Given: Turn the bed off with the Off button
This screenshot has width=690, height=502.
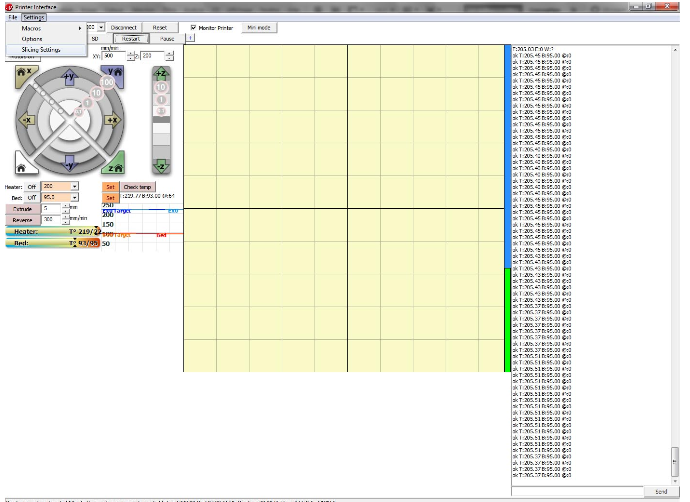Looking at the screenshot, I should point(31,197).
